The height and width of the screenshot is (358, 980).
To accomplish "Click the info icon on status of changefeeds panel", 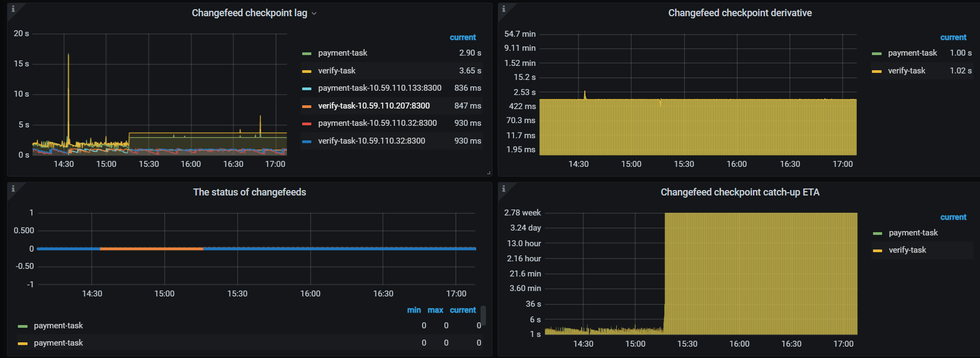I will [x=13, y=188].
